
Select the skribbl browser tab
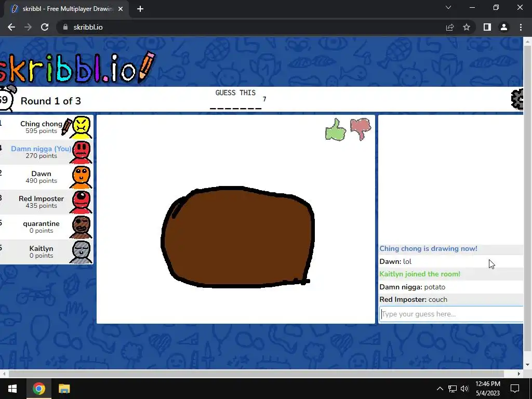(x=66, y=9)
